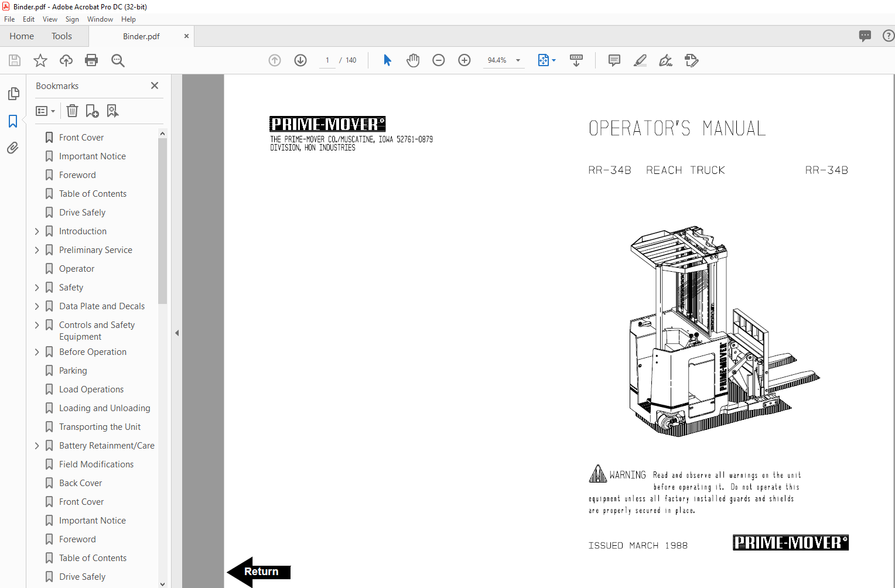
Task: Expand the Safety bookmark
Action: (x=37, y=288)
